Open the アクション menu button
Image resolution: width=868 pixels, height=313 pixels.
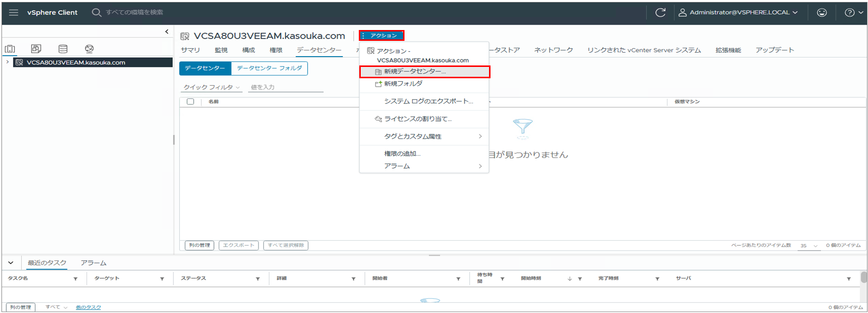pyautogui.click(x=381, y=35)
